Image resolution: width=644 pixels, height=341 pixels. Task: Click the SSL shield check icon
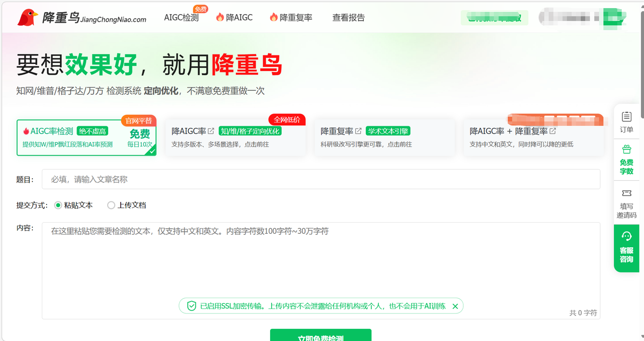tap(192, 306)
